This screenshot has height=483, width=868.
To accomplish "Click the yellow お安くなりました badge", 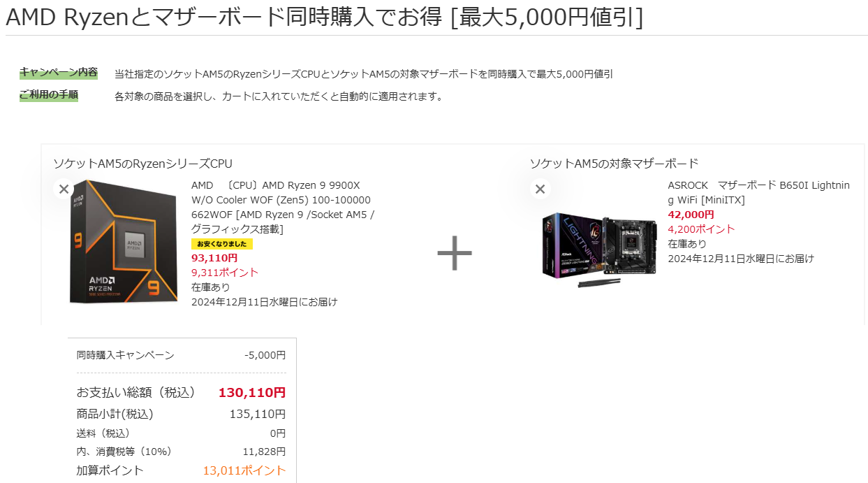I will click(222, 244).
